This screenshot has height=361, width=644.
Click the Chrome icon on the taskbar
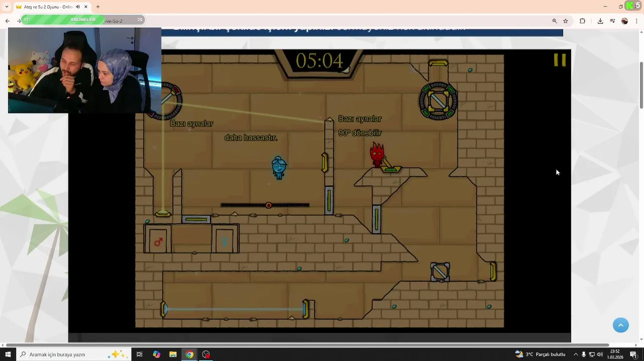point(189,354)
